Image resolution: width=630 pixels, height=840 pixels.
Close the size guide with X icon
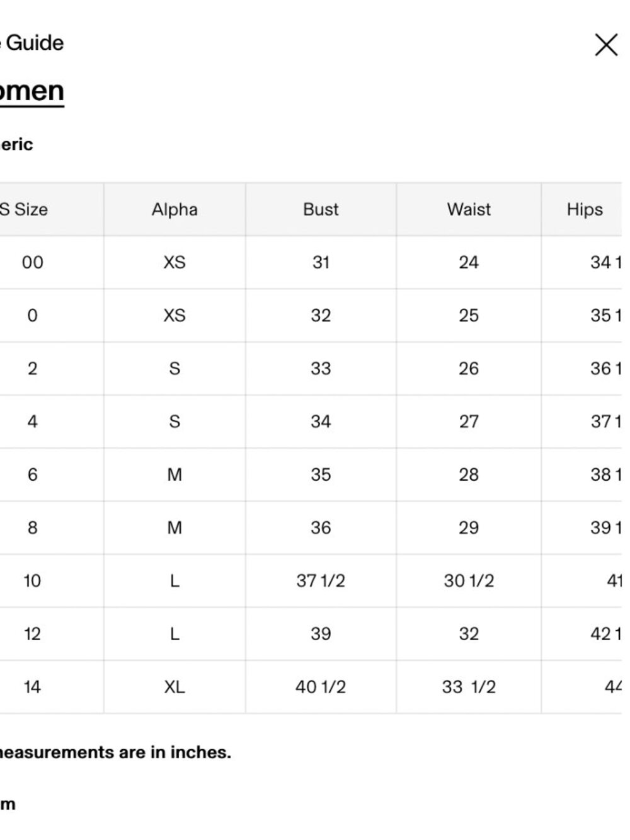[606, 45]
